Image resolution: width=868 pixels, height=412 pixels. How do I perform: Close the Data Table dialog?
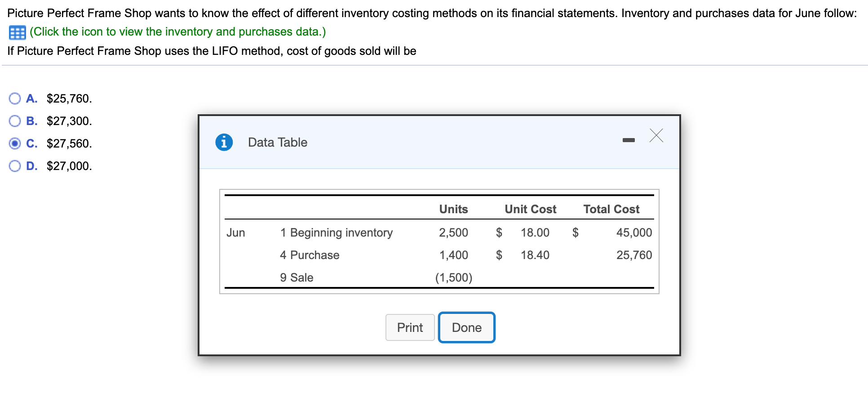[656, 135]
